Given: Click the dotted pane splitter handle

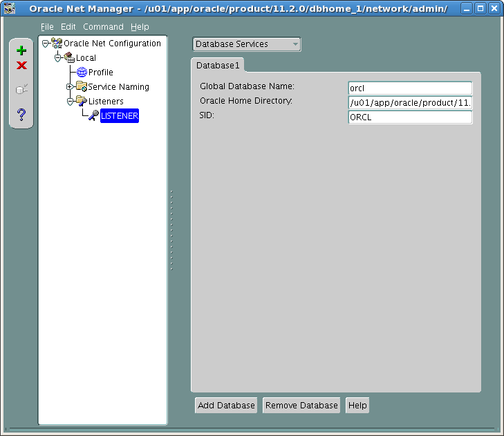Looking at the screenshot, I should click(171, 230).
